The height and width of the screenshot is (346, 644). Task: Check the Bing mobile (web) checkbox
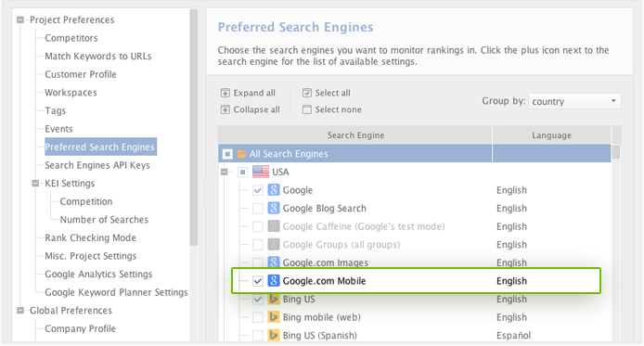(x=258, y=317)
